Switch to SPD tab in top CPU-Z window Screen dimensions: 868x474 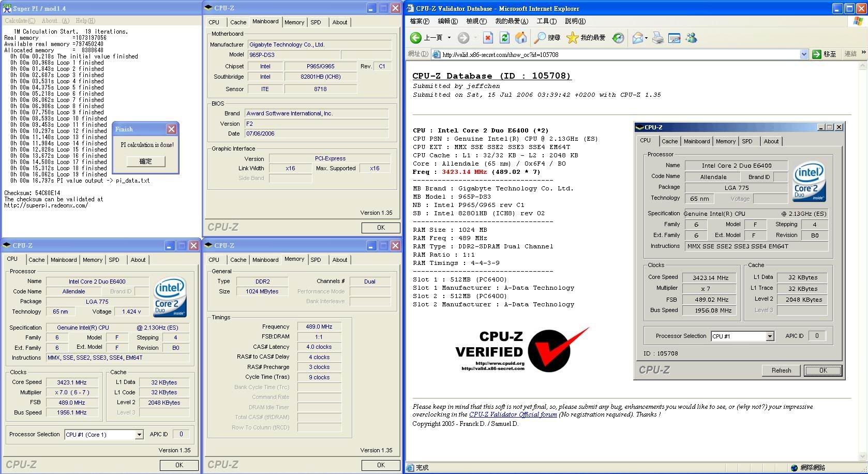[x=316, y=22]
